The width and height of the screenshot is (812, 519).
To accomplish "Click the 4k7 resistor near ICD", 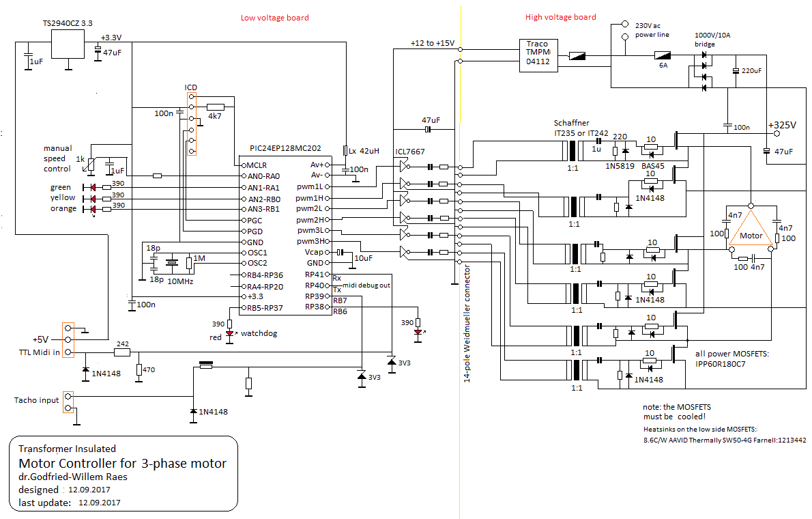I will pos(216,107).
